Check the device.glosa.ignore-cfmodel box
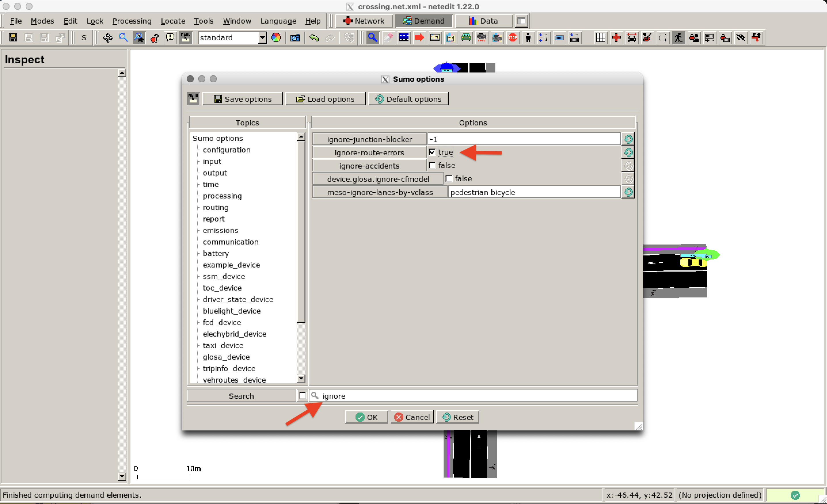 (x=449, y=178)
